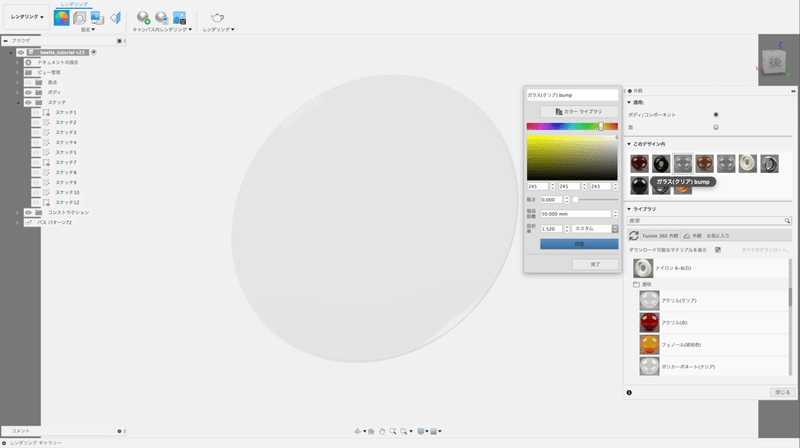The image size is (800, 448).
Task: Collapse the 適用 section triangle
Action: tap(629, 103)
